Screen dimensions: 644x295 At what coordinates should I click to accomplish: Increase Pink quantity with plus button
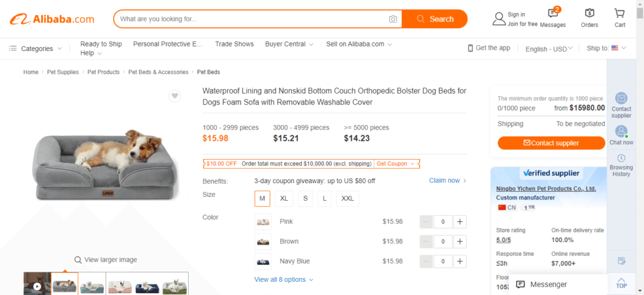click(x=460, y=222)
